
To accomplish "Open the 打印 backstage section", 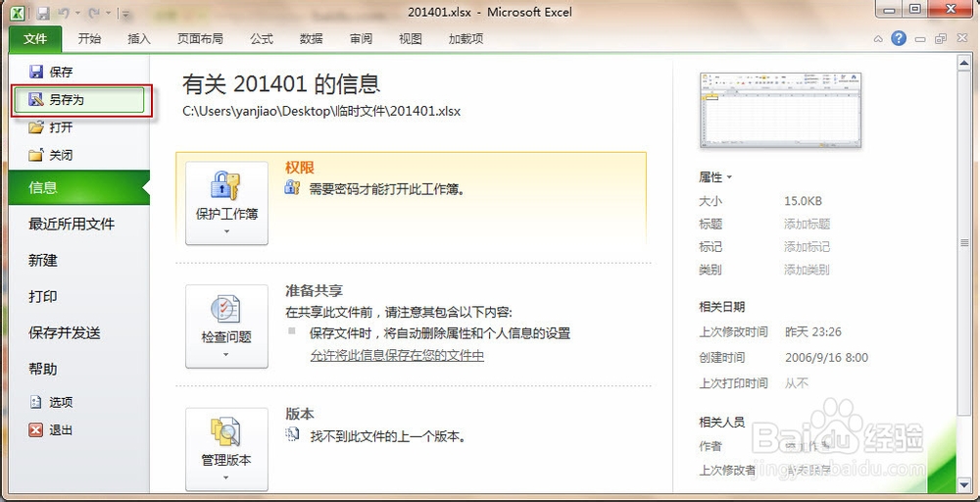I will coord(43,296).
